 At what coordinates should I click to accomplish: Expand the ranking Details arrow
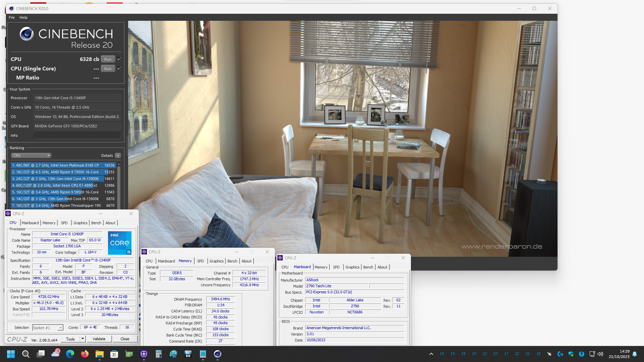(x=118, y=156)
